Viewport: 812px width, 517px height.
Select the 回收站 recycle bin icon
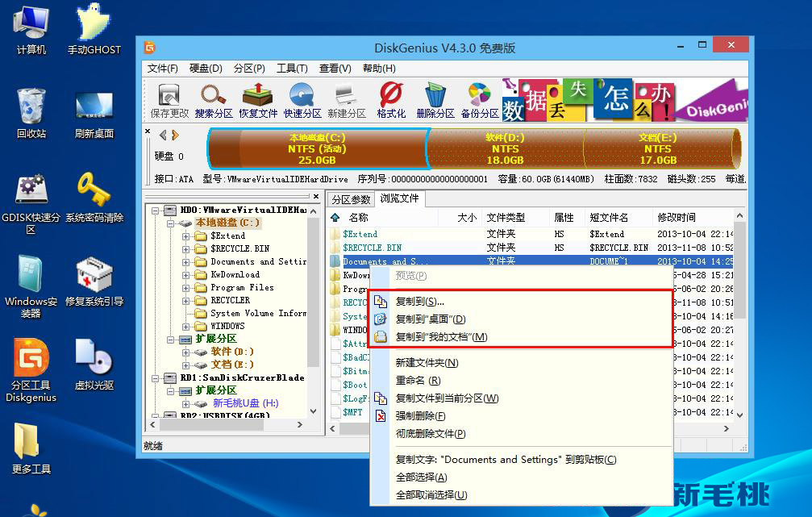[x=31, y=114]
